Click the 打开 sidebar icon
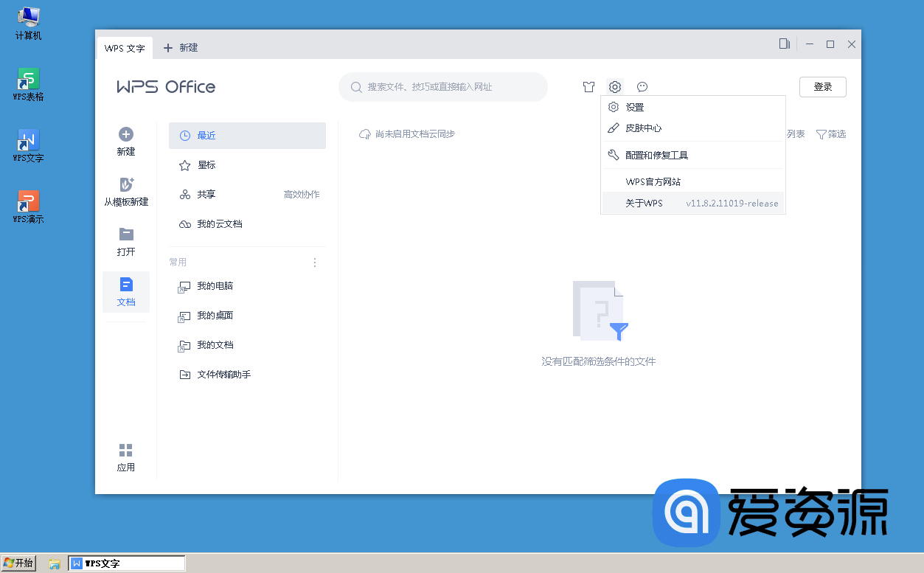 125,241
